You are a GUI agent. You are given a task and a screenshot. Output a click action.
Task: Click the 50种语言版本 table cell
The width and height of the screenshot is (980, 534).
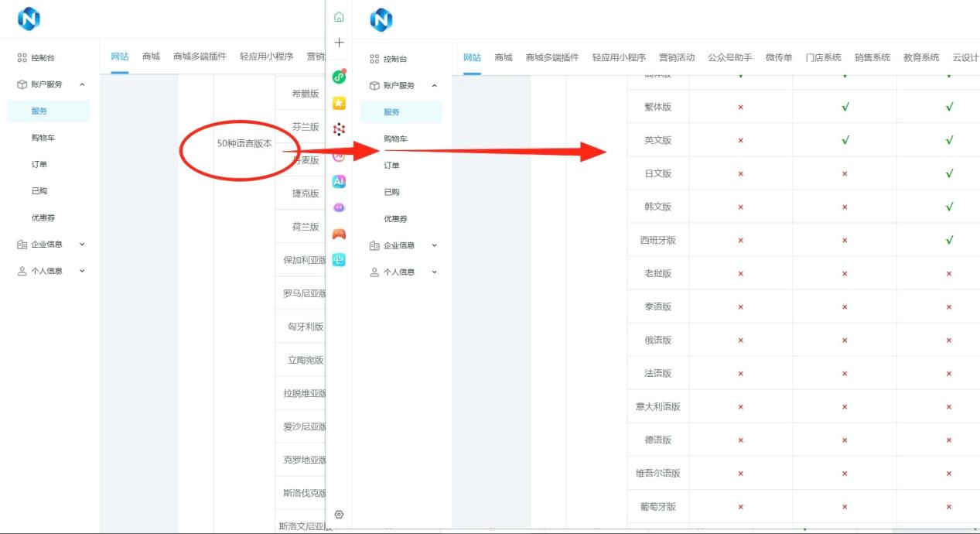(x=244, y=144)
